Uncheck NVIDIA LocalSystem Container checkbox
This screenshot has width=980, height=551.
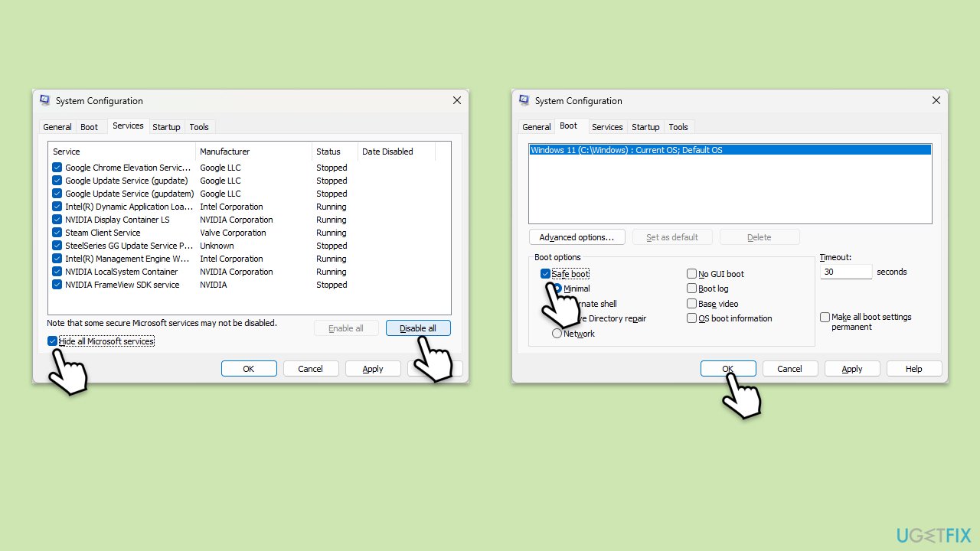pyautogui.click(x=57, y=272)
